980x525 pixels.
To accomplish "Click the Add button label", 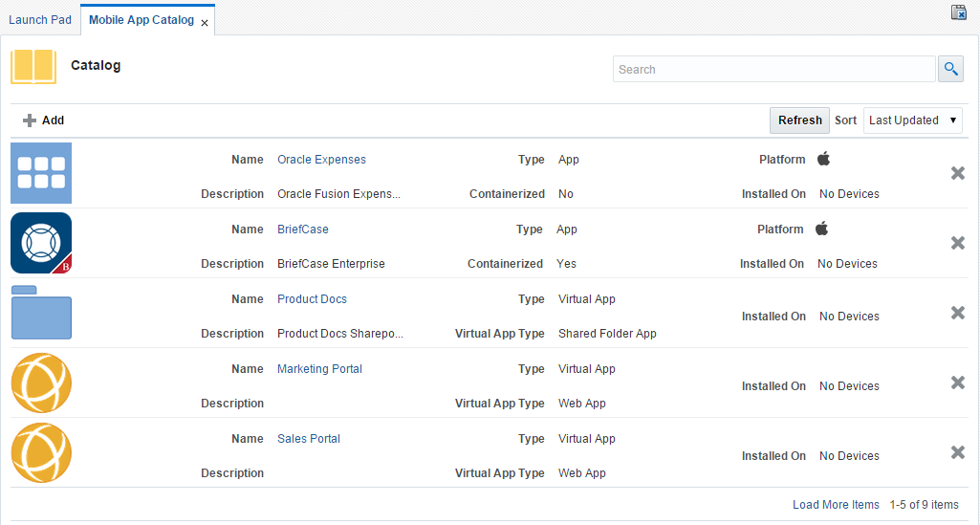I will pyautogui.click(x=54, y=120).
